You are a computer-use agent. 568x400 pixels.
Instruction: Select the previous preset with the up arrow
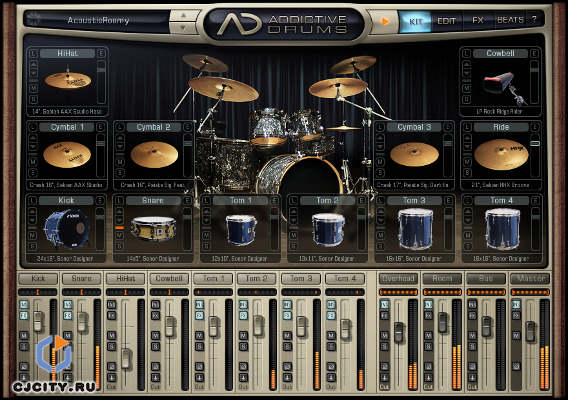(x=183, y=16)
